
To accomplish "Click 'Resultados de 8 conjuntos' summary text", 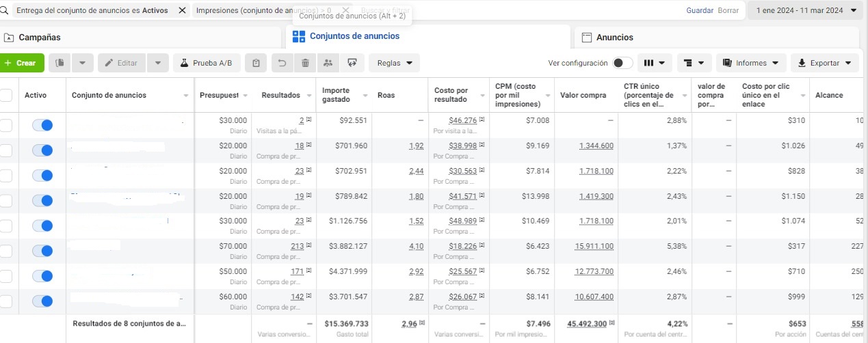I will [x=129, y=323].
